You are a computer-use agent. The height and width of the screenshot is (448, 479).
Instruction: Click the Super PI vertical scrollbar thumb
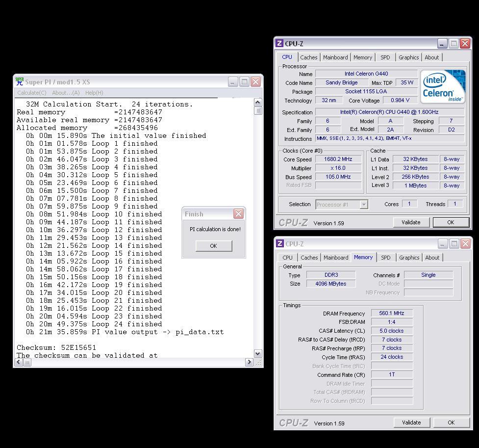pyautogui.click(x=258, y=110)
